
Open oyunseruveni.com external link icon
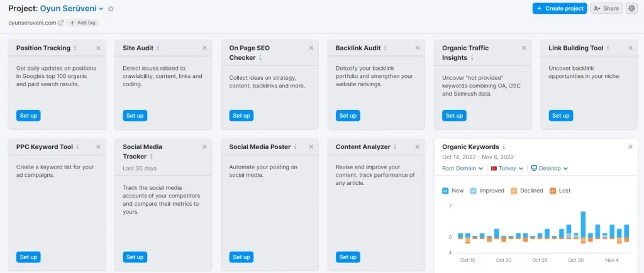click(x=61, y=23)
